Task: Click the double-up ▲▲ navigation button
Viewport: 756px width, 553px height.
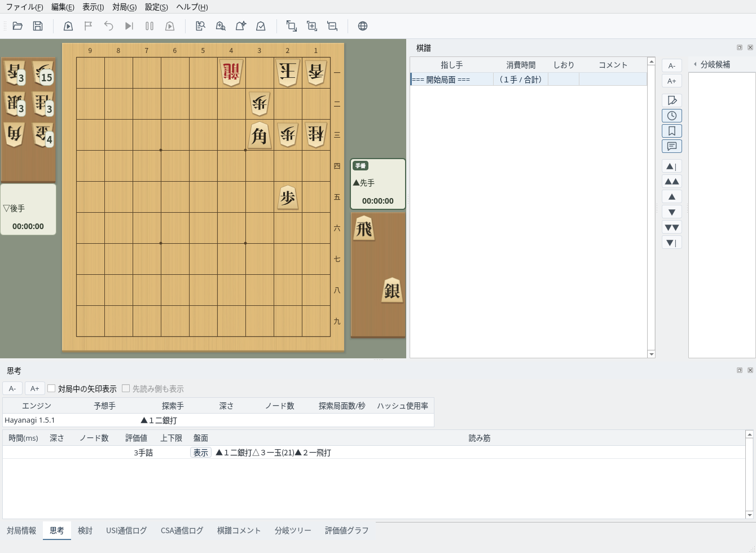Action: click(x=672, y=181)
